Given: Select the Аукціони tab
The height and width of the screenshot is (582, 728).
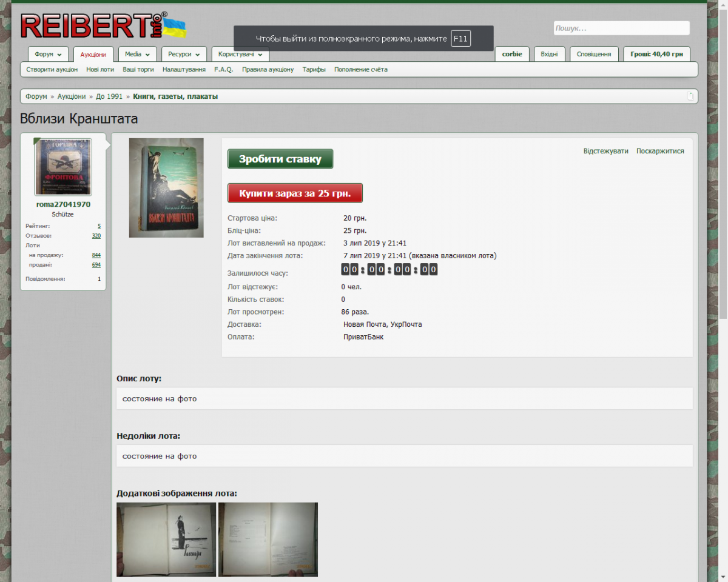Looking at the screenshot, I should [x=93, y=55].
